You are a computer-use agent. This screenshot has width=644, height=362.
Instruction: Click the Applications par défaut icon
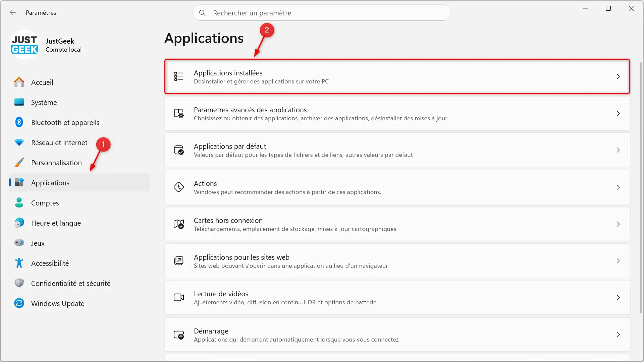[179, 150]
